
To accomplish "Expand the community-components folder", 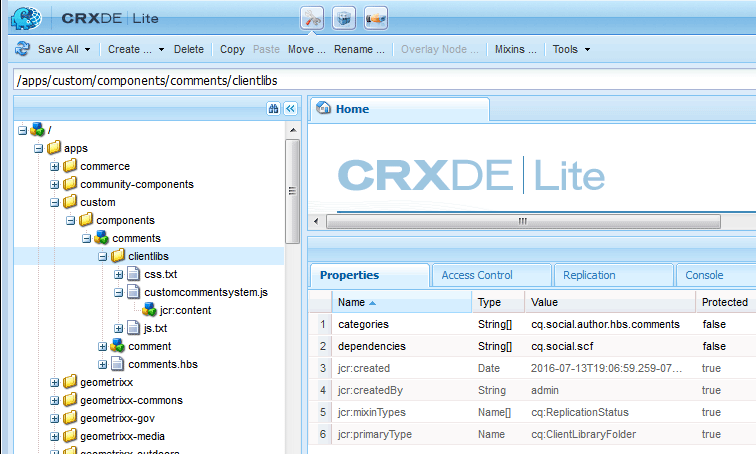I will coord(54,185).
